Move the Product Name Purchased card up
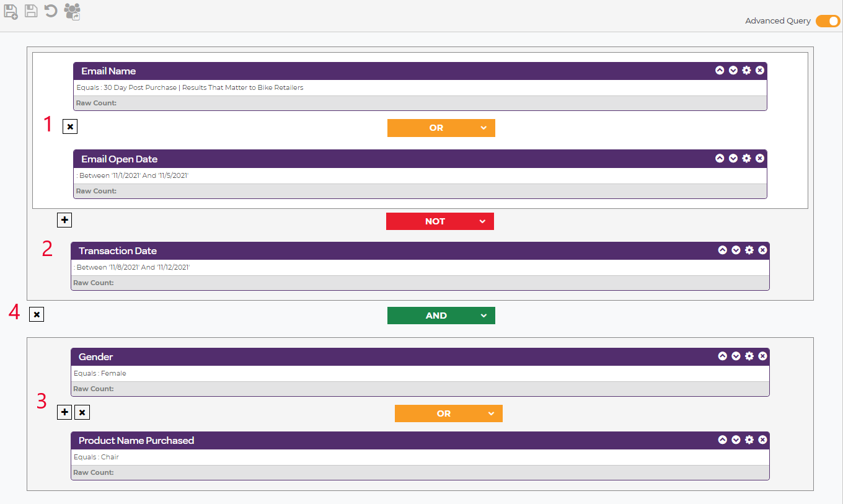Viewport: 843px width, 504px height. pyautogui.click(x=722, y=440)
